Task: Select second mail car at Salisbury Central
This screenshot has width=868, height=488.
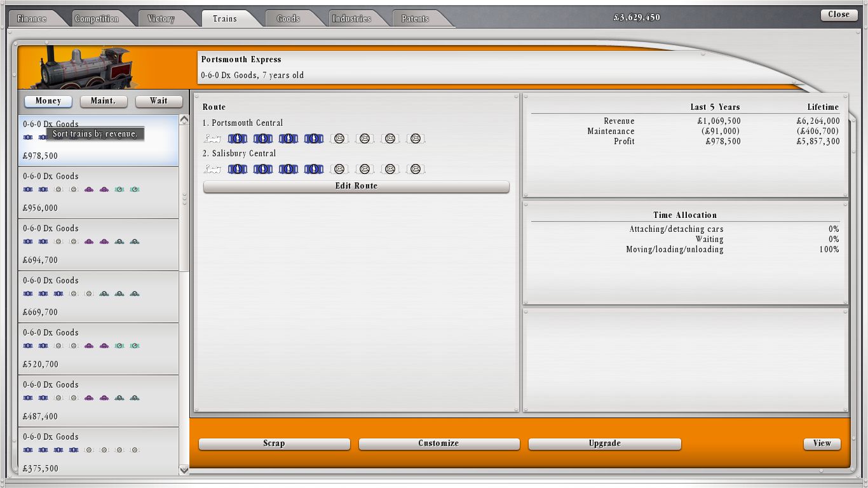Action: coord(365,169)
